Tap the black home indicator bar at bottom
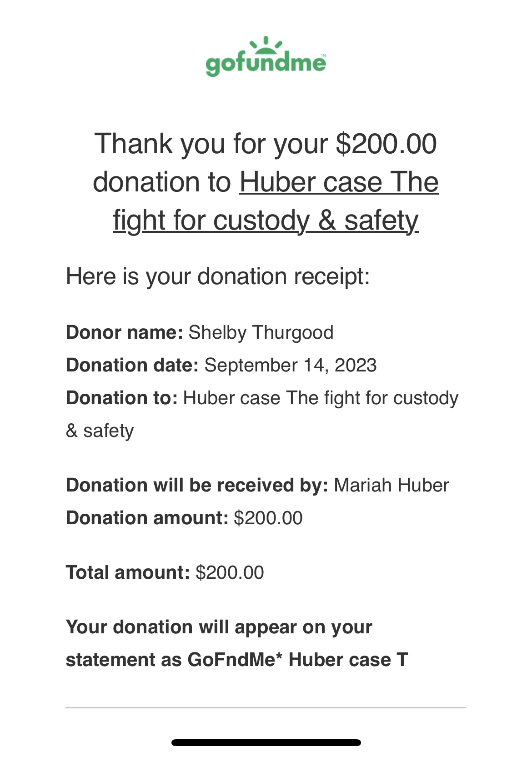Image resolution: width=532 pixels, height=757 pixels. [x=266, y=742]
